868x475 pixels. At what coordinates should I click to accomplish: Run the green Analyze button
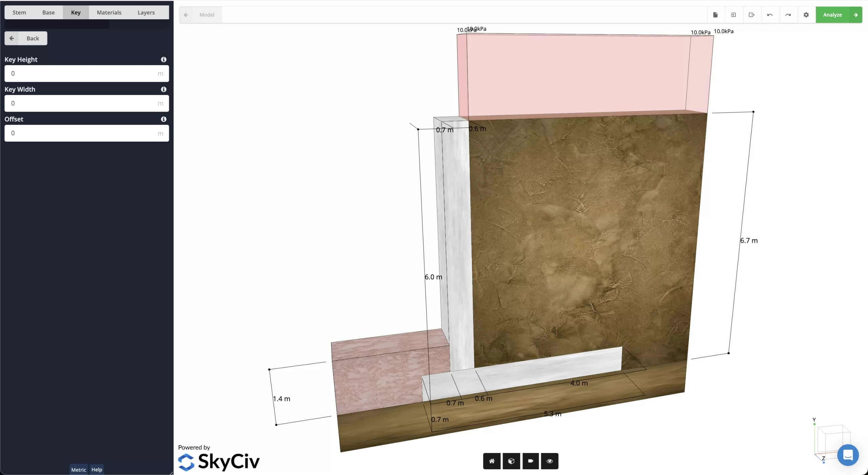pos(839,15)
